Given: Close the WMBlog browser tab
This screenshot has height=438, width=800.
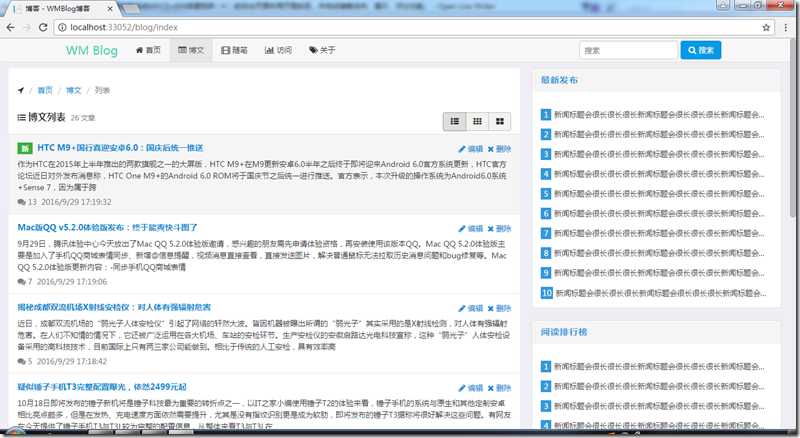Looking at the screenshot, I should [110, 9].
